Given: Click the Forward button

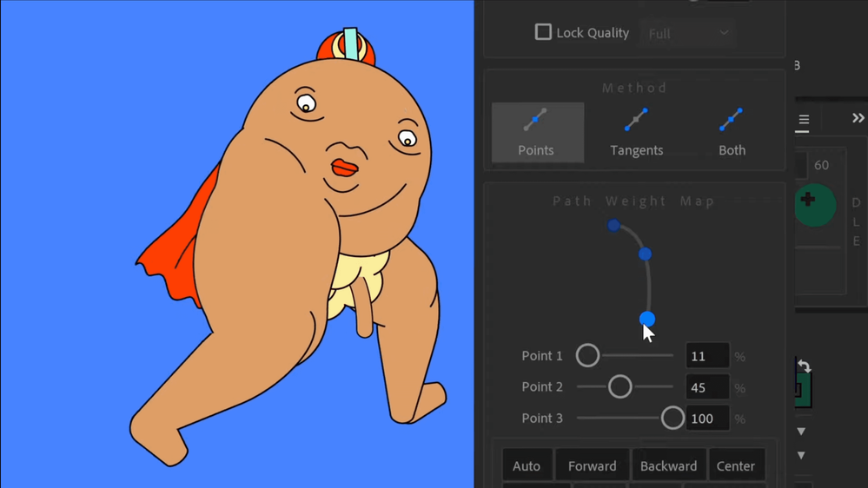Looking at the screenshot, I should [592, 466].
